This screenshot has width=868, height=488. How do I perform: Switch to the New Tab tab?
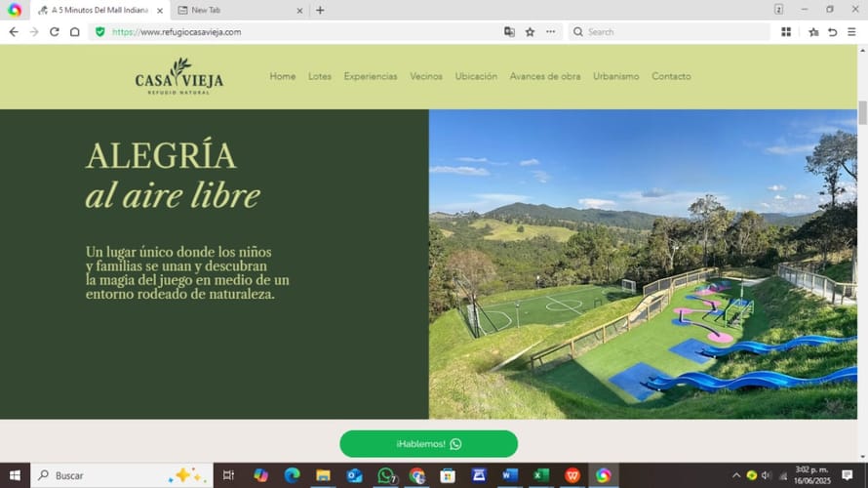[x=239, y=10]
